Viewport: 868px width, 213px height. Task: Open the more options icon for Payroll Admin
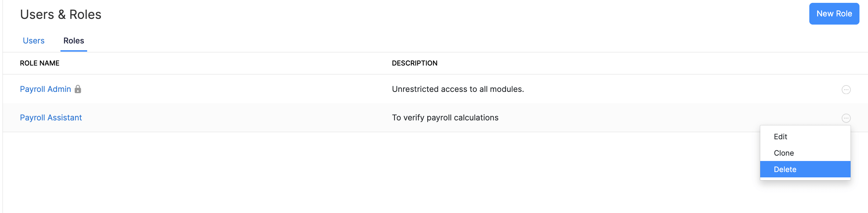(x=846, y=89)
